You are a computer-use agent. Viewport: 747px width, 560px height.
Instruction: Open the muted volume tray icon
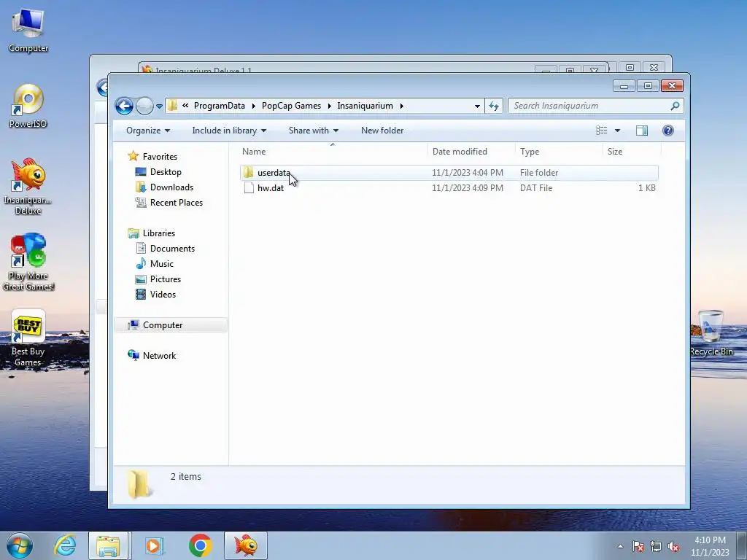pyautogui.click(x=673, y=546)
